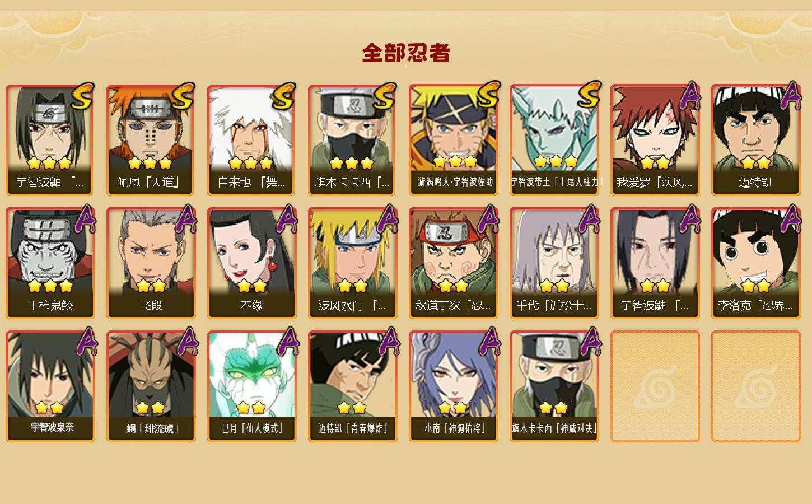This screenshot has height=504, width=812.
Task: Click the 全部忍者 heading tab
Action: [406, 53]
